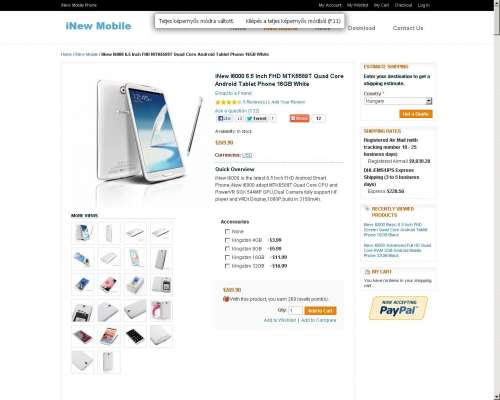The image size is (500, 400).
Task: Open the USD currency selector
Action: coord(247,155)
